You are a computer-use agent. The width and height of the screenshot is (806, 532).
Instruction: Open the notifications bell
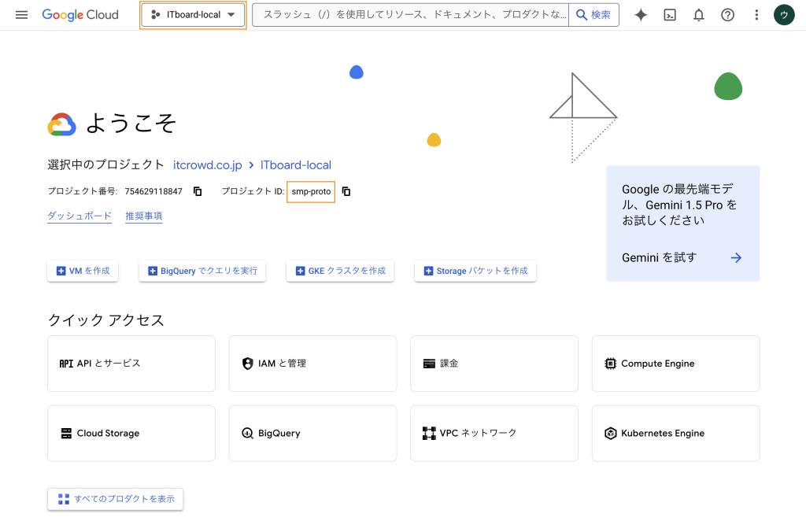(x=698, y=15)
